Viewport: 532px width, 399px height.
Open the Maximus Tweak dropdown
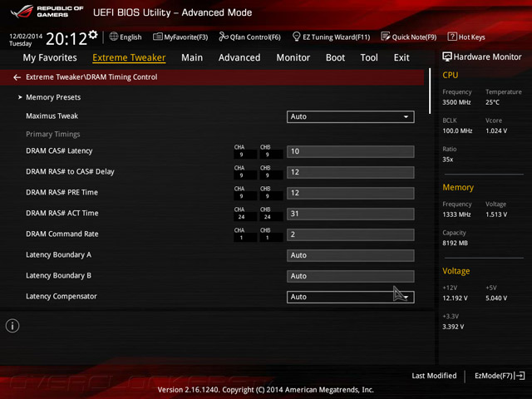351,116
